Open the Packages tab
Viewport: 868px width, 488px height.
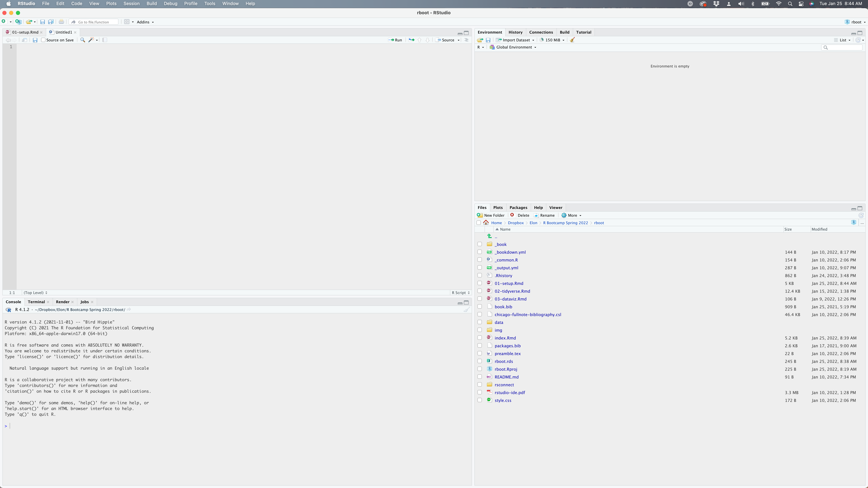(518, 207)
